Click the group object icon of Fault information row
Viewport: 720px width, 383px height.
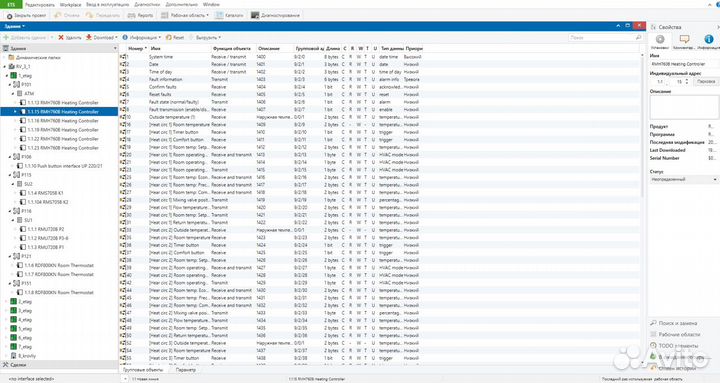tap(123, 79)
